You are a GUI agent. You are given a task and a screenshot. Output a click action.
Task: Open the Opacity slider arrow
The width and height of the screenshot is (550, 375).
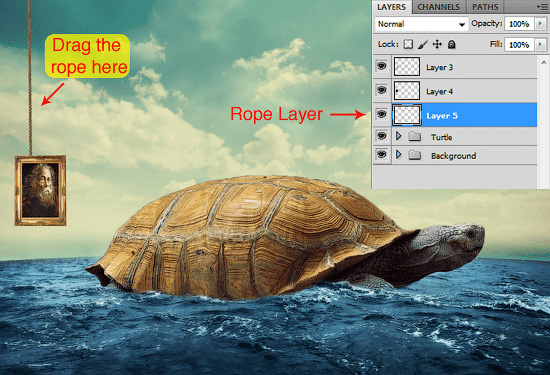point(540,24)
